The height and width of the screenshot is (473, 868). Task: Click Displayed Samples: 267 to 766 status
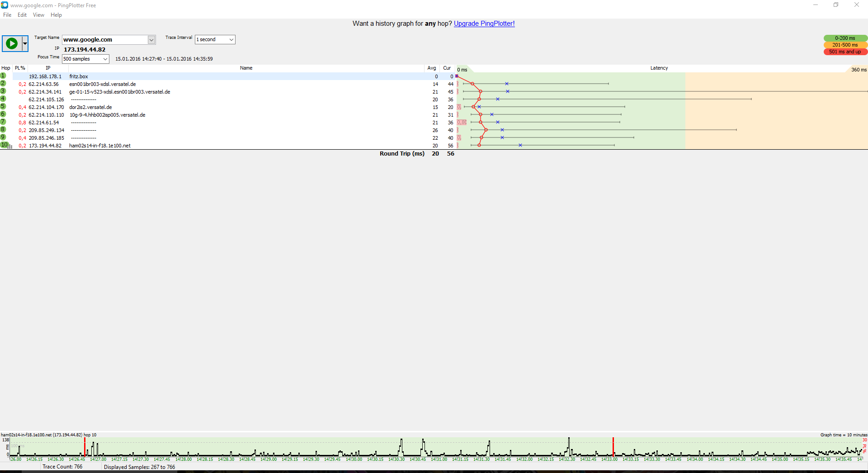click(139, 467)
